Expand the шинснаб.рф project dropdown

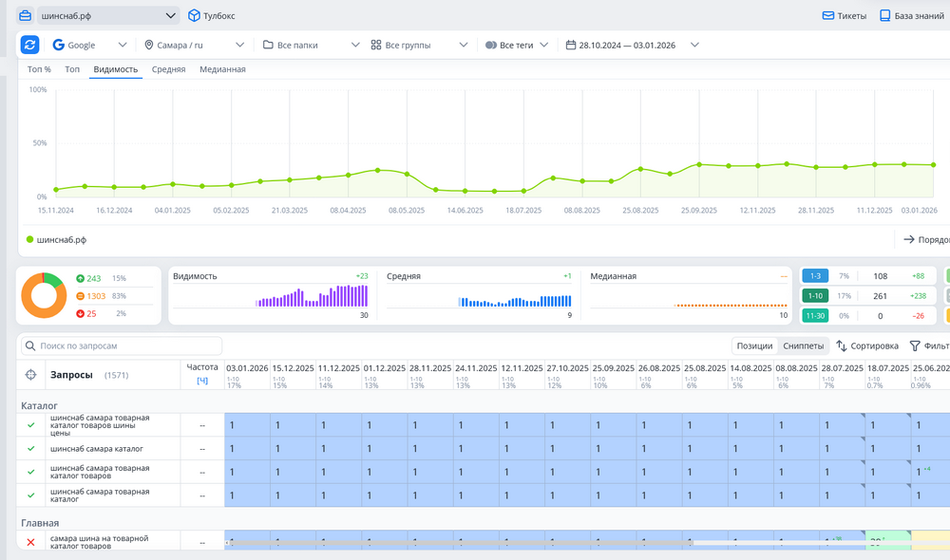[171, 16]
